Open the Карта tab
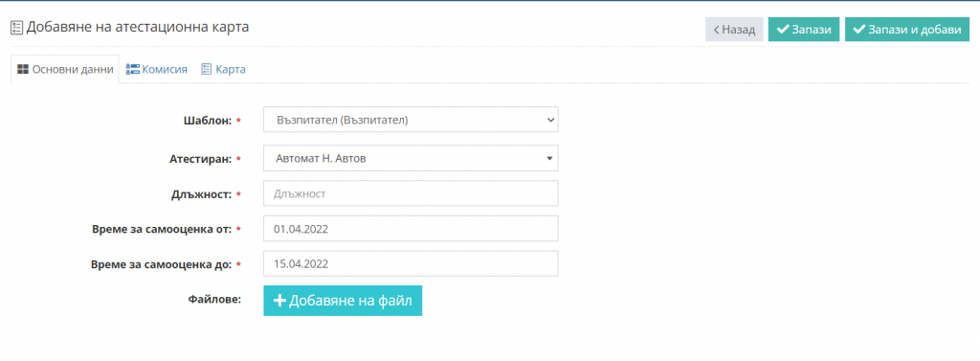 pos(223,70)
